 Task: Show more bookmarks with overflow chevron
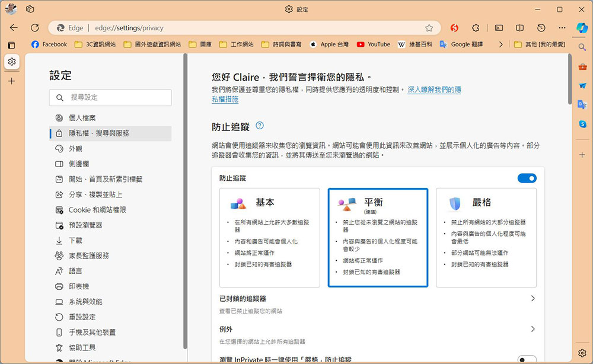[x=500, y=44]
